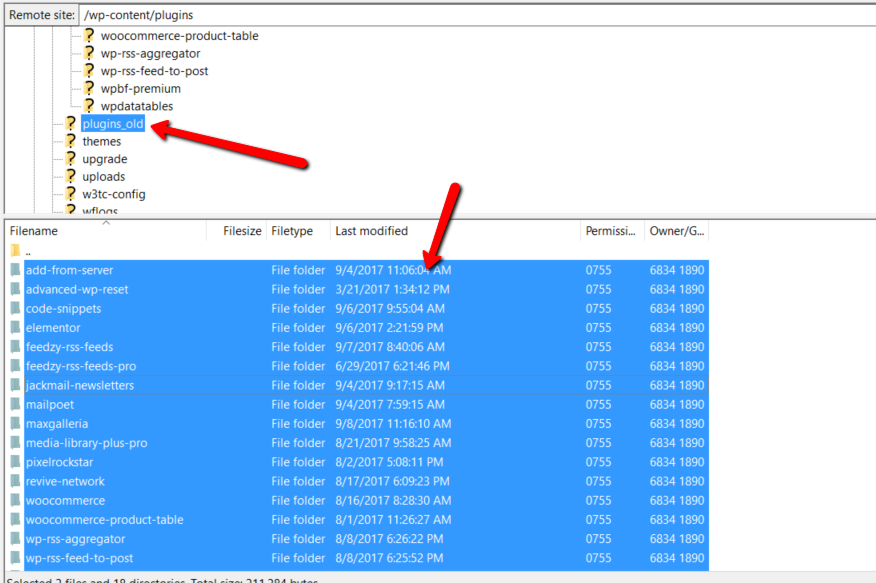Screen dimensions: 876x583
Task: Click folder icon beside revive-network
Action: (x=15, y=481)
